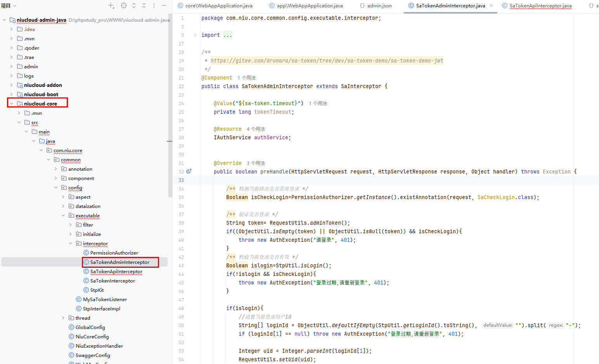Image resolution: width=599 pixels, height=364 pixels.
Task: Expand the folded import block
Action: pyautogui.click(x=195, y=35)
